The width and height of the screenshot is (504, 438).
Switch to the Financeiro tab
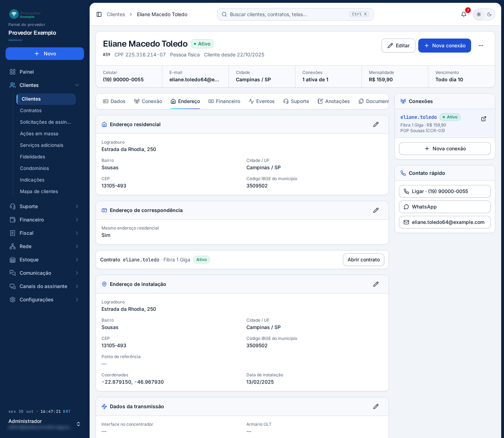224,101
